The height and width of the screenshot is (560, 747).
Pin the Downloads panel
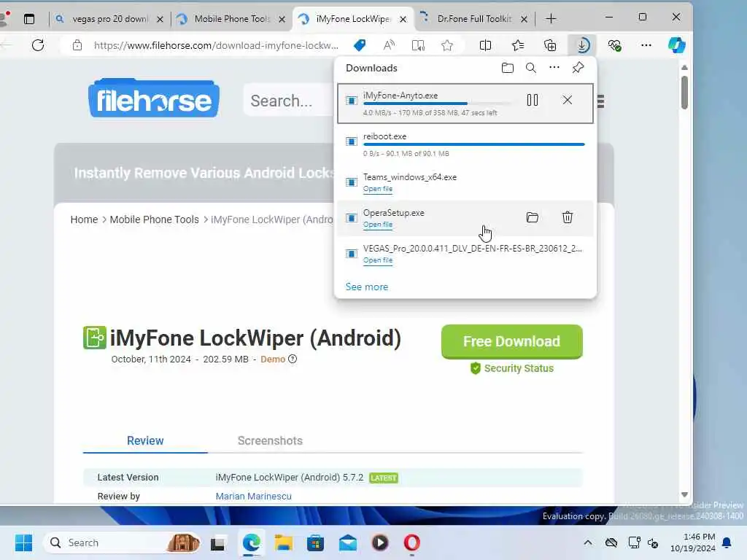coord(578,68)
